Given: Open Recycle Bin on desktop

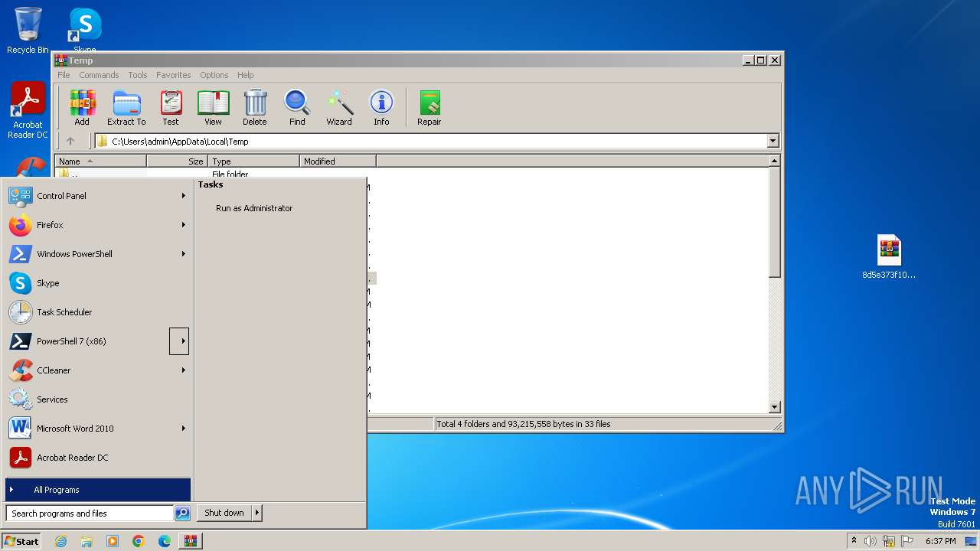Looking at the screenshot, I should [x=28, y=31].
